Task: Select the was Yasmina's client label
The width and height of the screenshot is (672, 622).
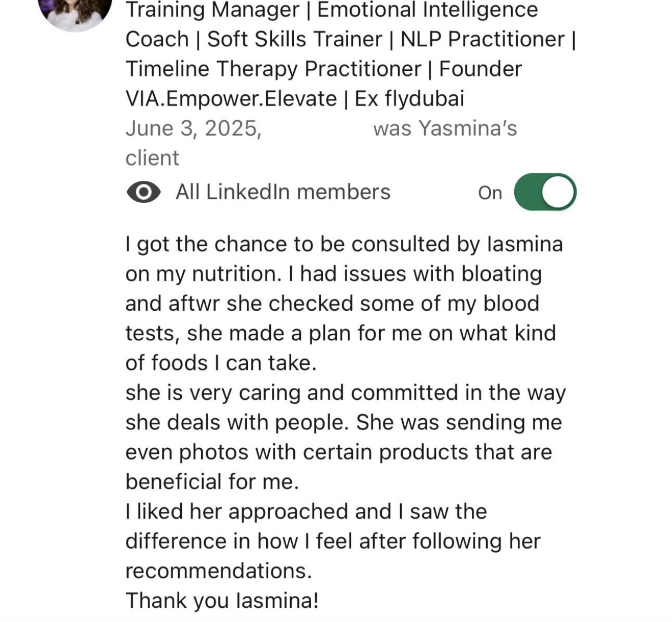Action: click(445, 128)
